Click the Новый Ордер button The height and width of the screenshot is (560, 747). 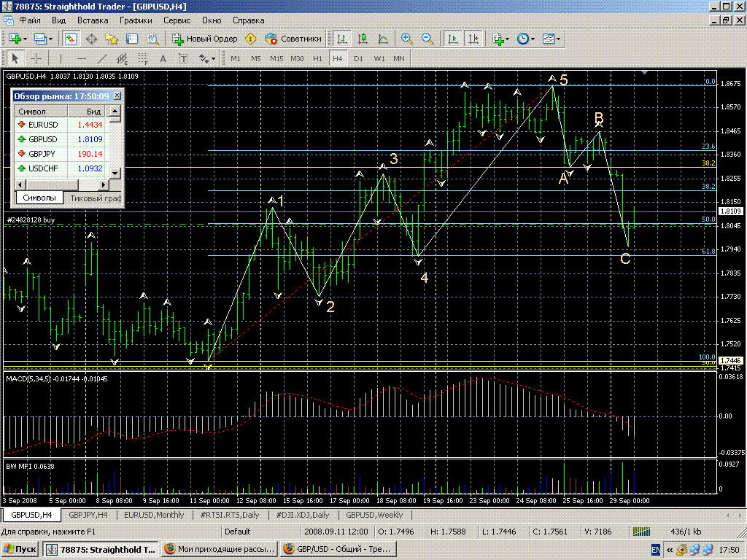point(204,39)
